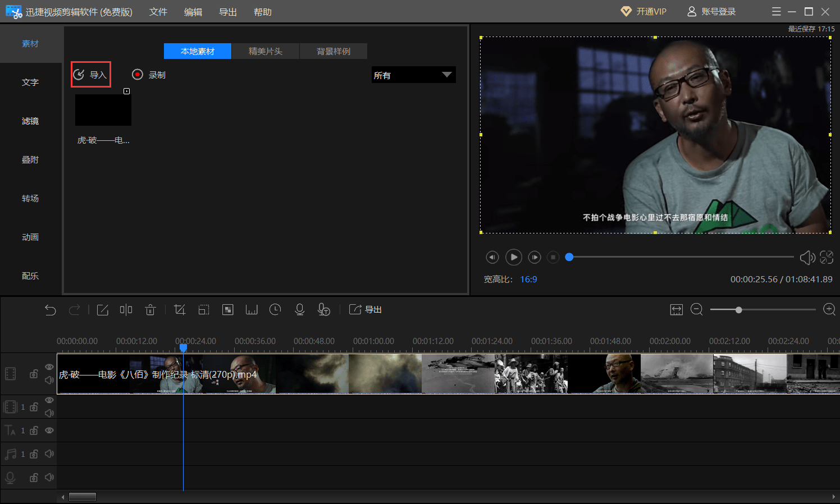This screenshot has height=504, width=840.
Task: Mute picture-in-picture track 1 audio
Action: [49, 414]
